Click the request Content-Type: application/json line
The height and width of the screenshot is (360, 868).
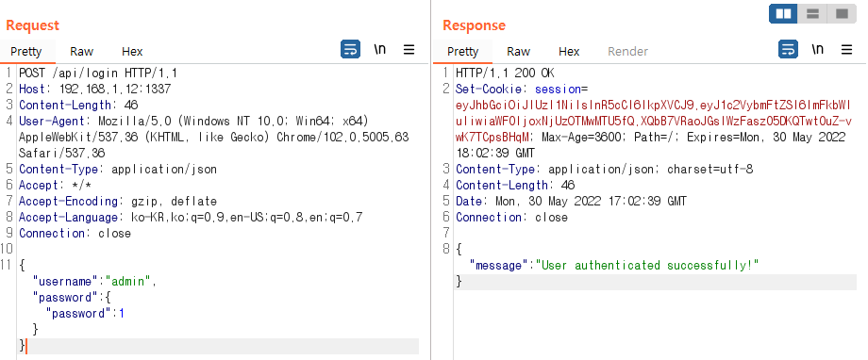[118, 170]
